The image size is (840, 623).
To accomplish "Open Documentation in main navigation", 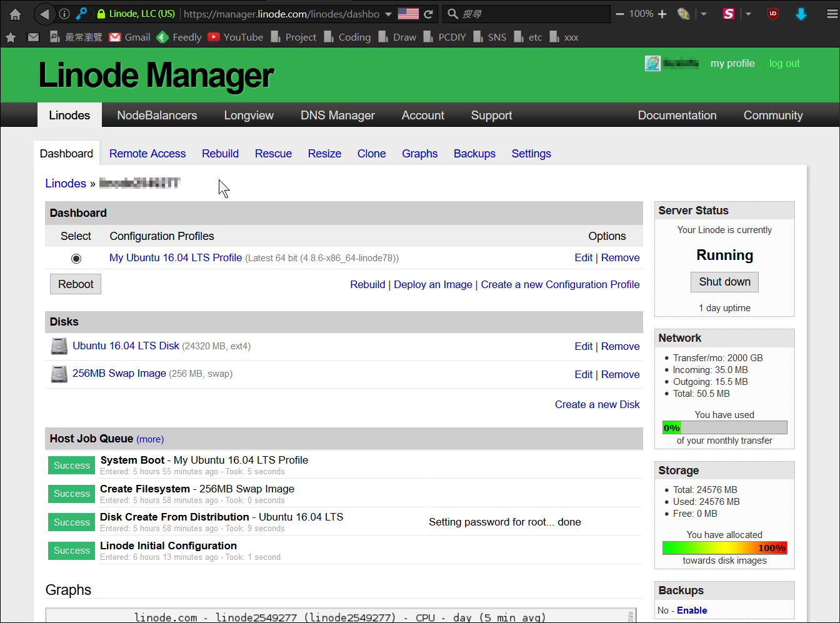I will 677,115.
